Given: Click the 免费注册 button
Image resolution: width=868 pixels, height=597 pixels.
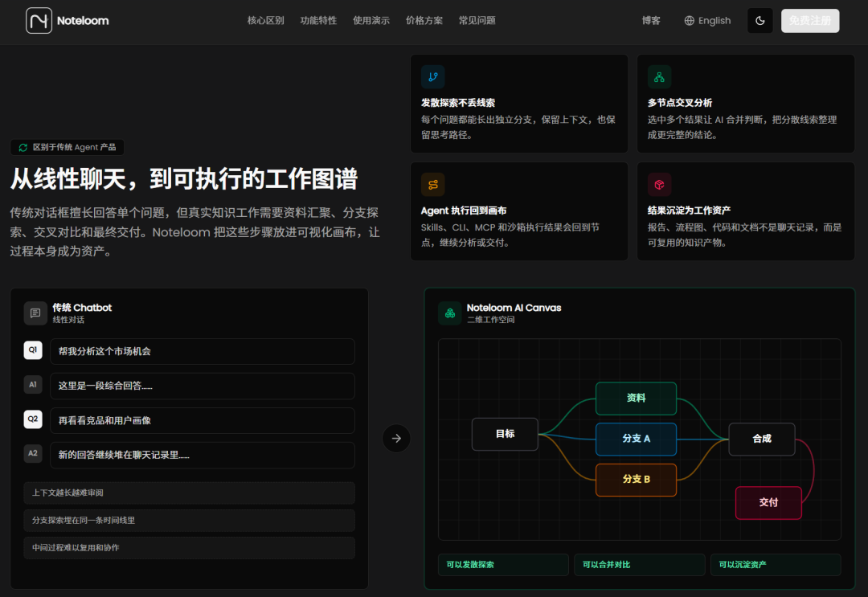Looking at the screenshot, I should [x=810, y=20].
